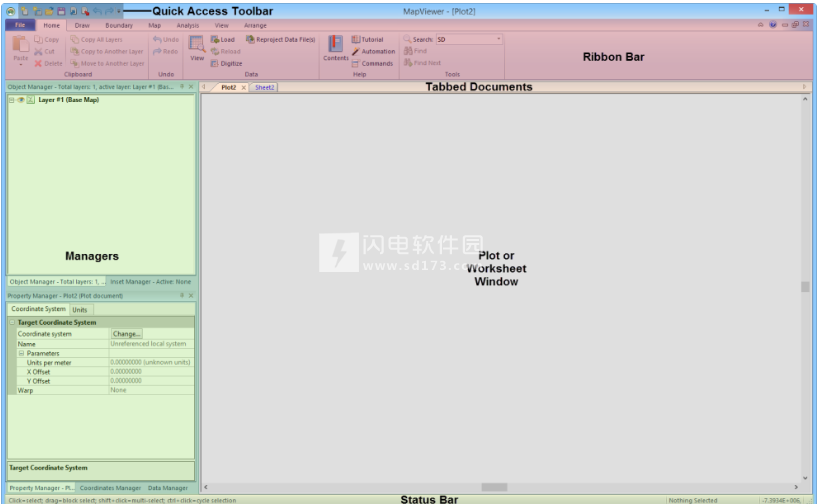Collapse Target Coordinate System section
This screenshot has width=818, height=504.
pyautogui.click(x=12, y=322)
